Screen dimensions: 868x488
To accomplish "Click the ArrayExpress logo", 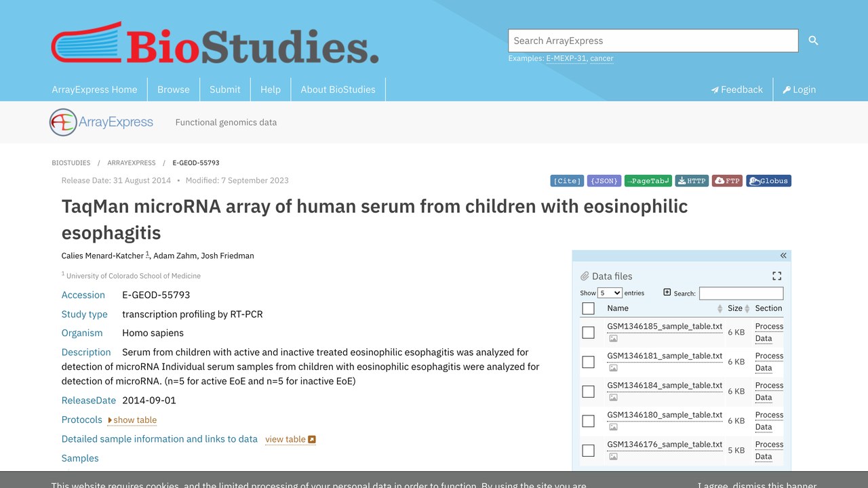I will tap(102, 123).
